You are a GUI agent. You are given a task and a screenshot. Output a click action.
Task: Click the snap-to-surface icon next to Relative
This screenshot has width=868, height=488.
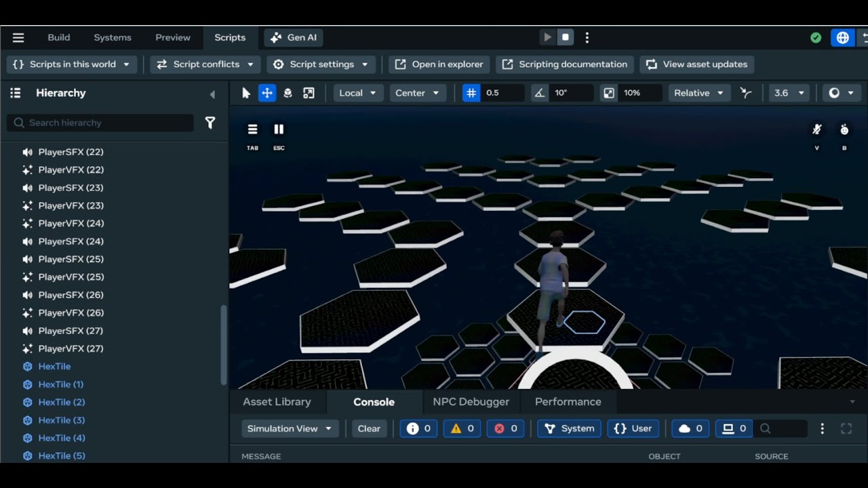[x=746, y=93]
